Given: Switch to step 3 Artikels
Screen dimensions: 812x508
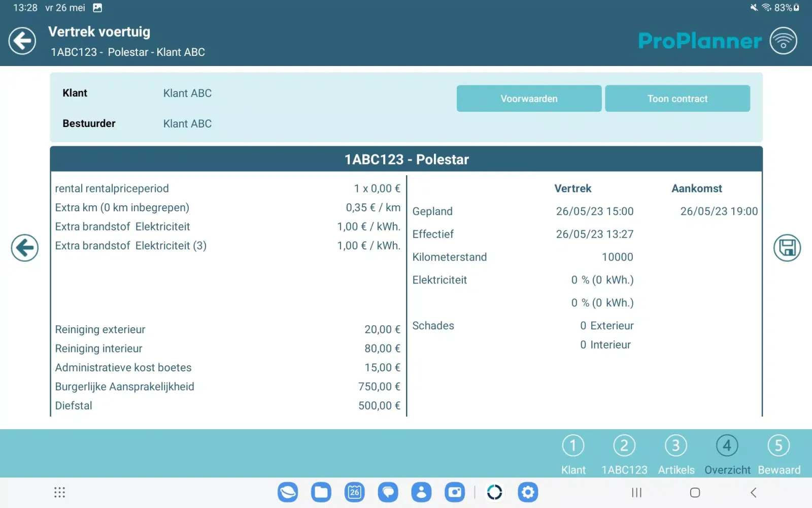Looking at the screenshot, I should point(676,453).
